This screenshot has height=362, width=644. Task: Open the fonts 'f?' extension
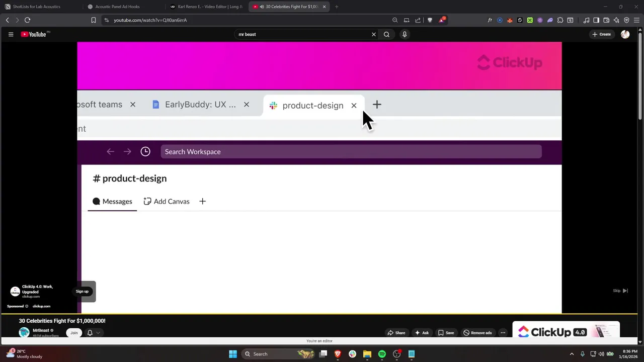pyautogui.click(x=490, y=20)
